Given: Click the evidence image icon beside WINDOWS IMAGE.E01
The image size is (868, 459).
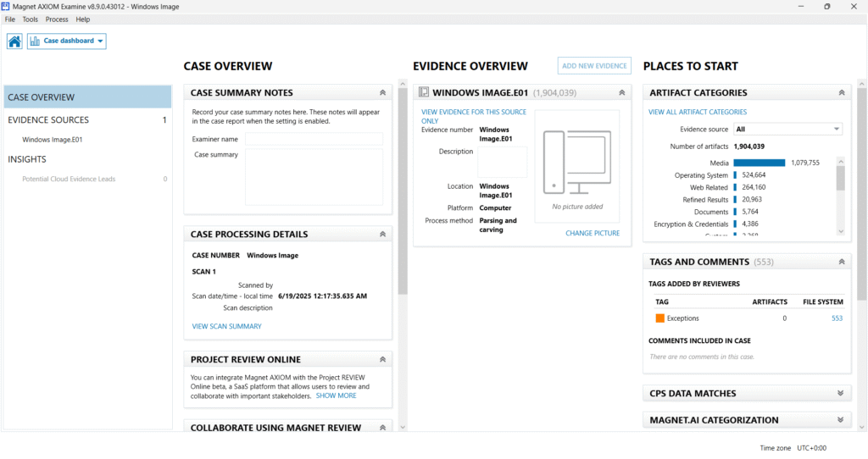Looking at the screenshot, I should pos(424,92).
